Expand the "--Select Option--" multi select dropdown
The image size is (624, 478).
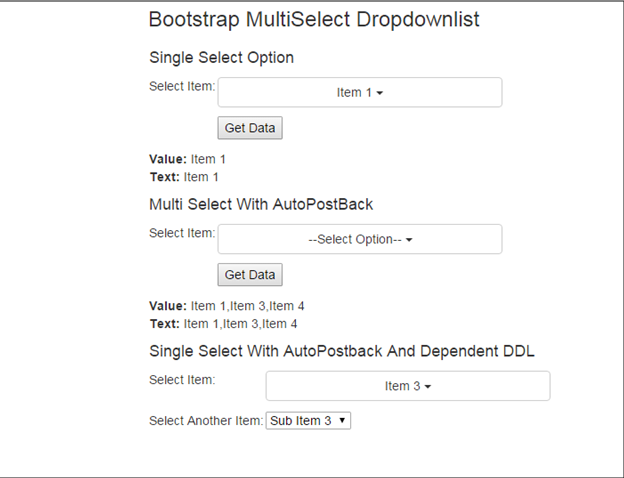point(359,240)
